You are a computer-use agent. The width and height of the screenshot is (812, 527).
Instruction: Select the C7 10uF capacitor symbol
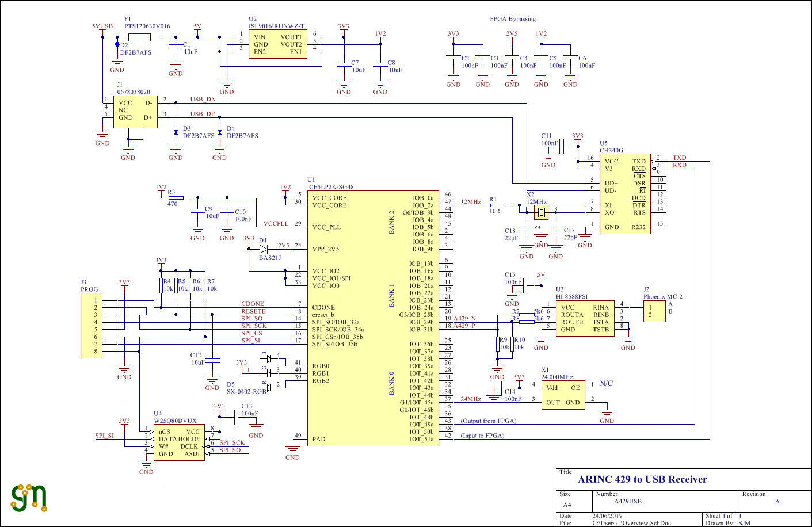[x=344, y=64]
